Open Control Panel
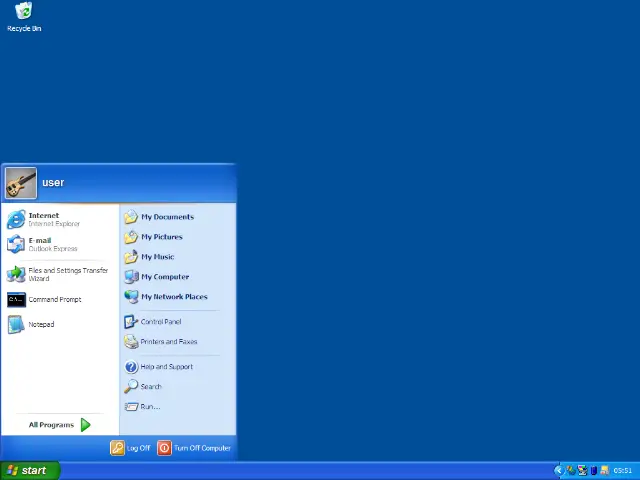Screen dimensions: 640x480 click(178, 322)
